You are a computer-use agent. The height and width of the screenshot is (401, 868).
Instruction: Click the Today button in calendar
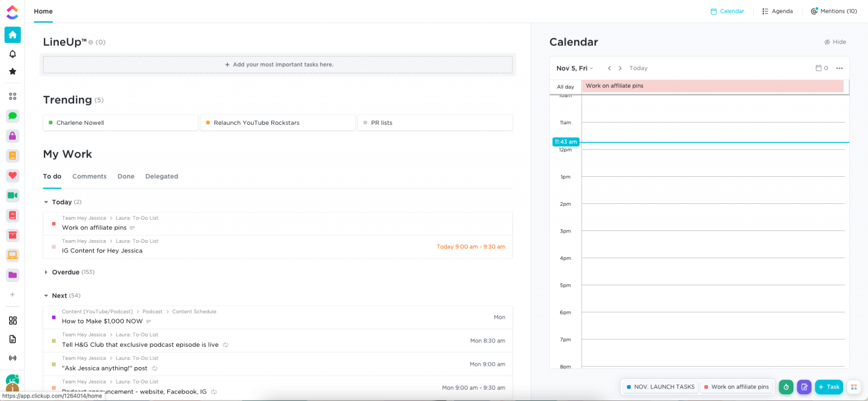638,68
